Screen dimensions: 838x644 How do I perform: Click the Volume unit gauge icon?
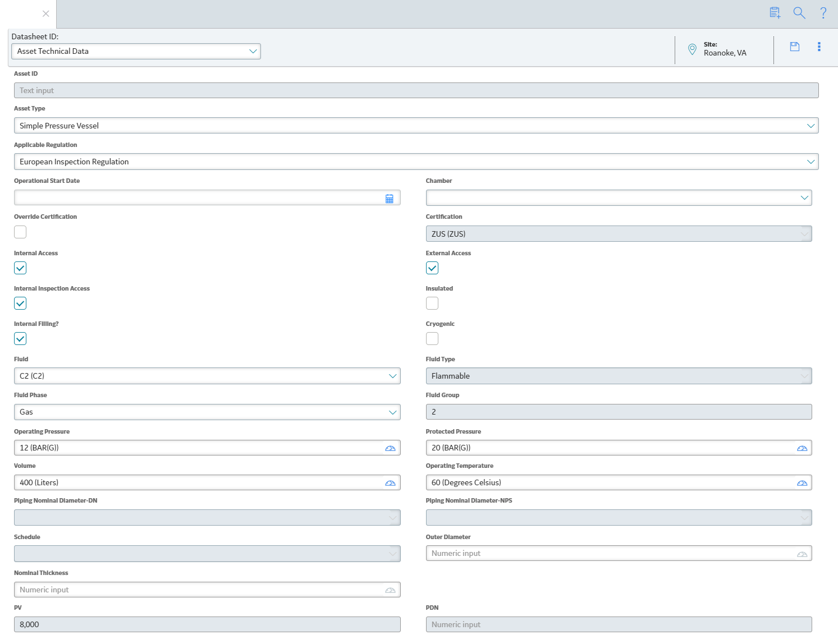coord(390,483)
